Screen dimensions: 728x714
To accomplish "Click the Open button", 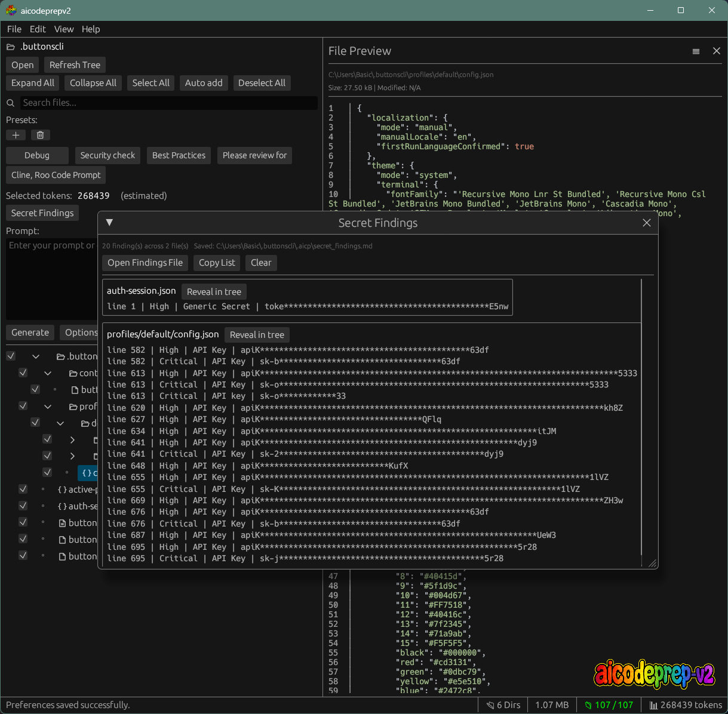I will point(23,65).
